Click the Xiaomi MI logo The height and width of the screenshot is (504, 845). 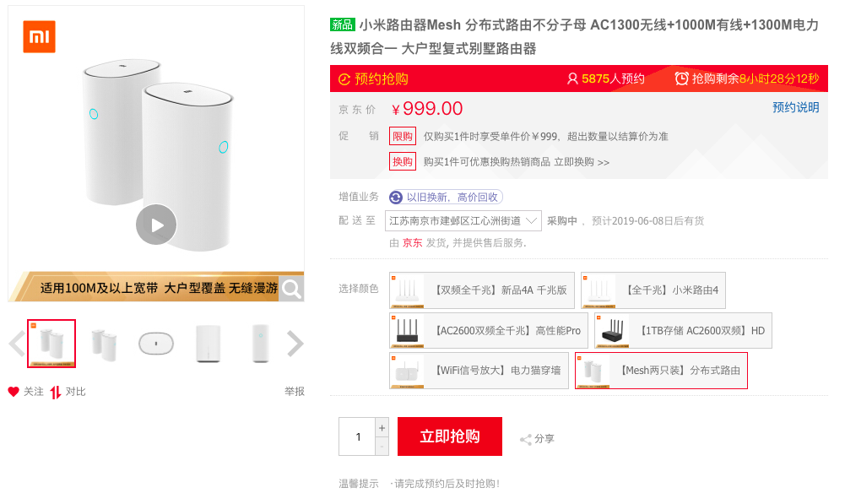(39, 37)
